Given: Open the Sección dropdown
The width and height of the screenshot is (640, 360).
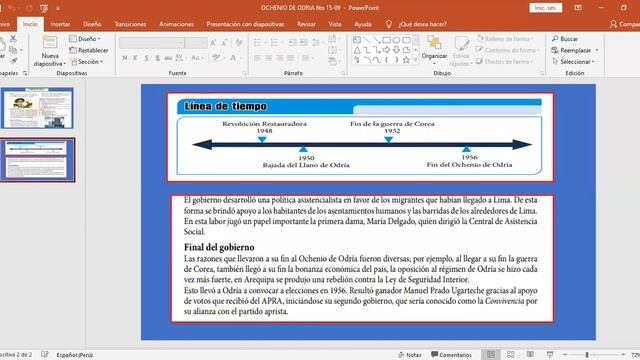Looking at the screenshot, I should [x=87, y=62].
